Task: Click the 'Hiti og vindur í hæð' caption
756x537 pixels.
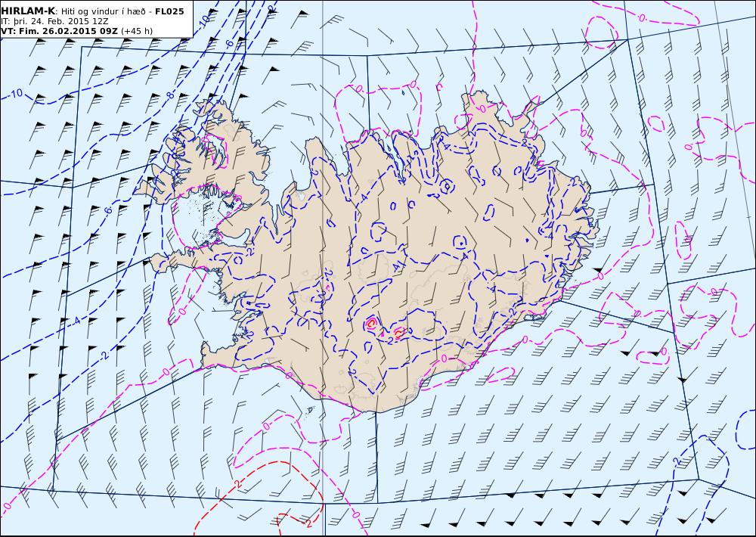Action: coord(102,11)
